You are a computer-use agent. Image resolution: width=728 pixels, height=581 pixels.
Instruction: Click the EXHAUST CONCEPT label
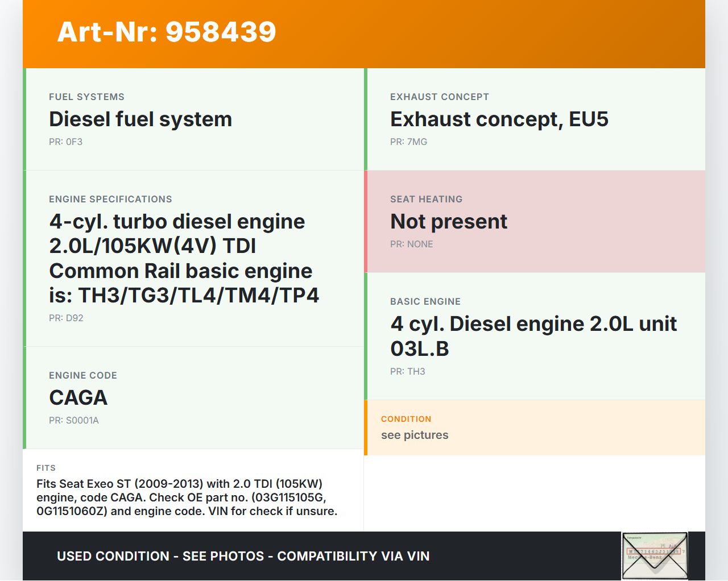440,97
